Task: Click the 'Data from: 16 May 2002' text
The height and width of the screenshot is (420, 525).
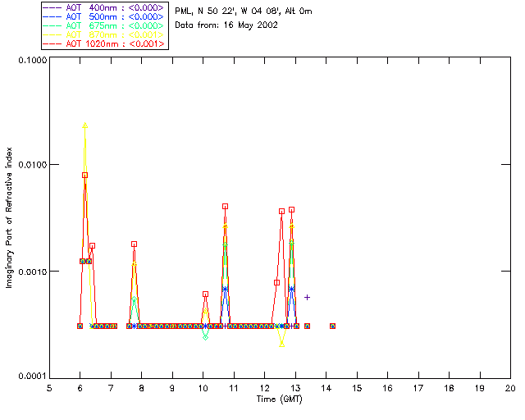Action: [226, 25]
